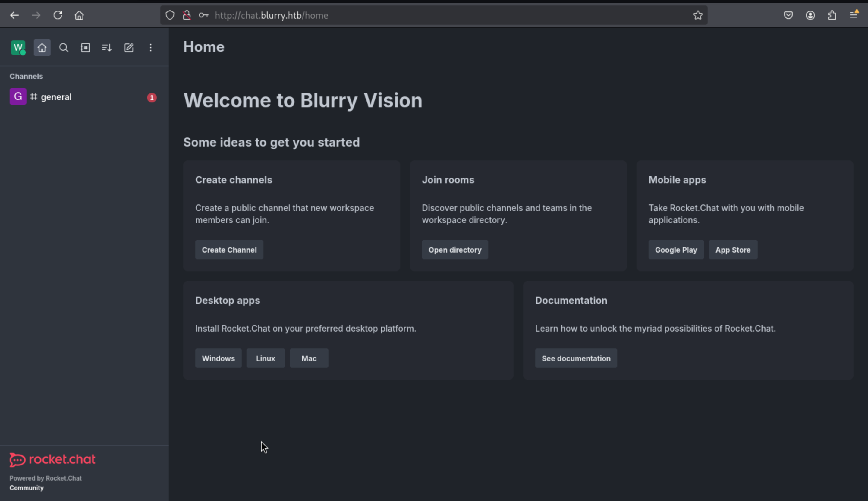Open the sidebar kebab more menu

150,48
